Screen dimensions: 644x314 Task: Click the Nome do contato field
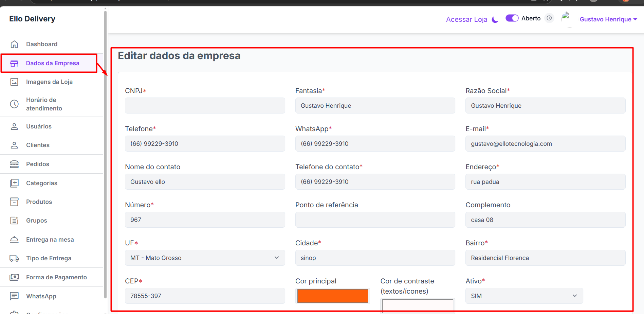[205, 182]
